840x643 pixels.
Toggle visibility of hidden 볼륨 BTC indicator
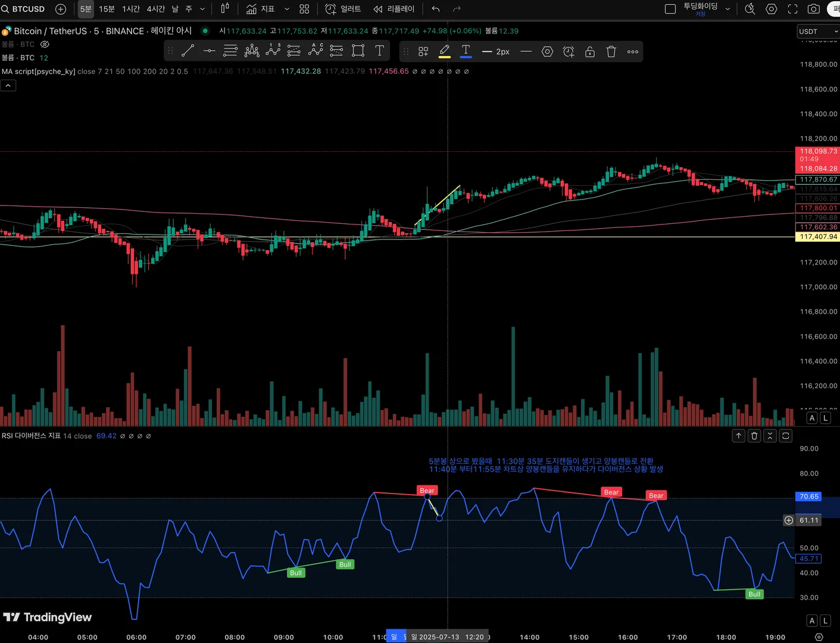[x=45, y=45]
